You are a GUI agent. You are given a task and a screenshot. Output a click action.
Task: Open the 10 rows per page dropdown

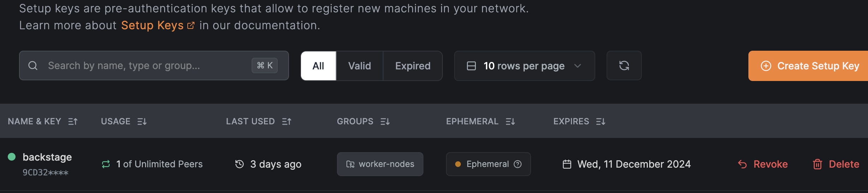524,66
